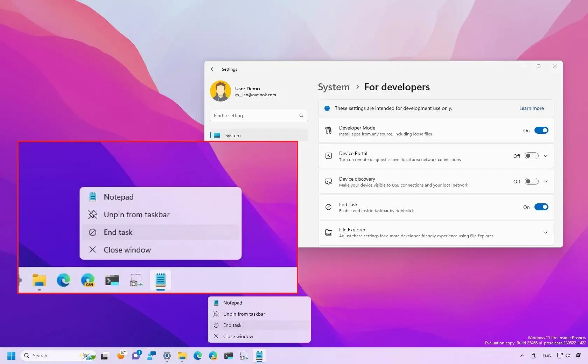Open the network status tray icon
588x364 pixels.
pyautogui.click(x=559, y=356)
